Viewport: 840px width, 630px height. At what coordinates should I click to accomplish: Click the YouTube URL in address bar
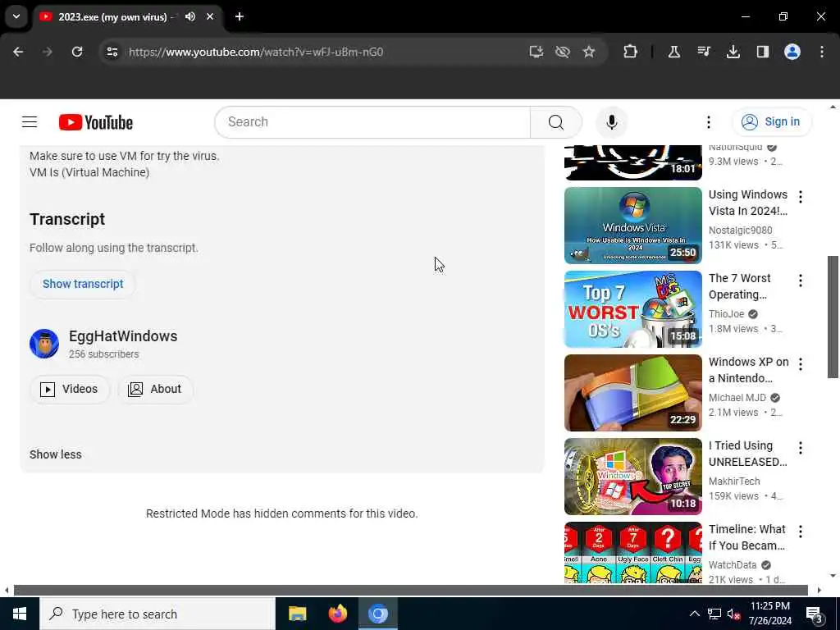click(x=256, y=52)
